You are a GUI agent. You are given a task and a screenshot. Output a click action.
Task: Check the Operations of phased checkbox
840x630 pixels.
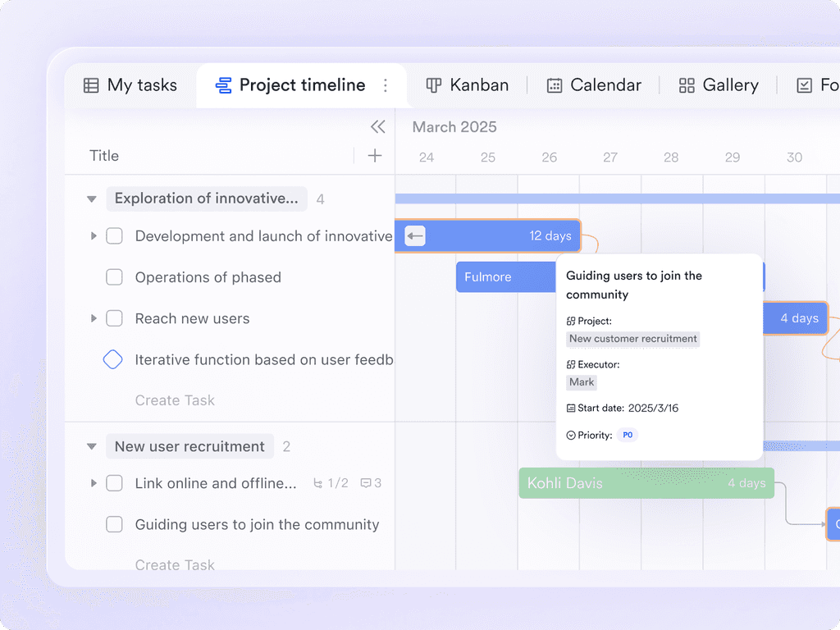point(114,277)
